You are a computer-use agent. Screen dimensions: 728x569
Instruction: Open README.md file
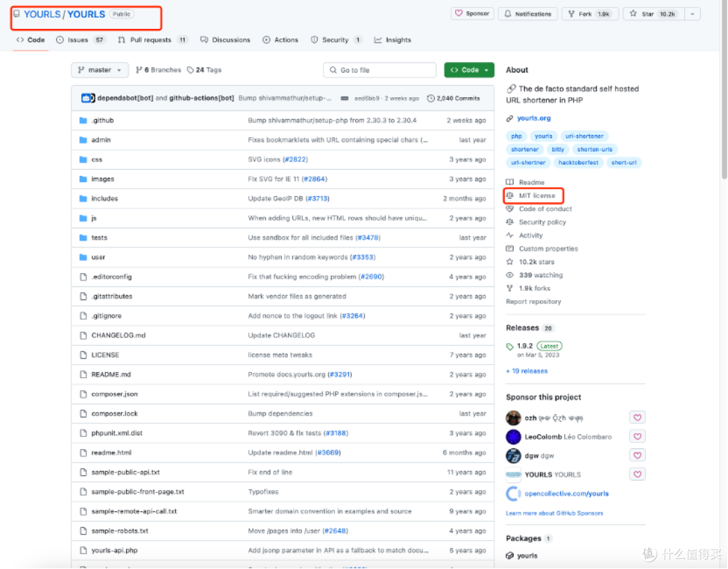(111, 374)
